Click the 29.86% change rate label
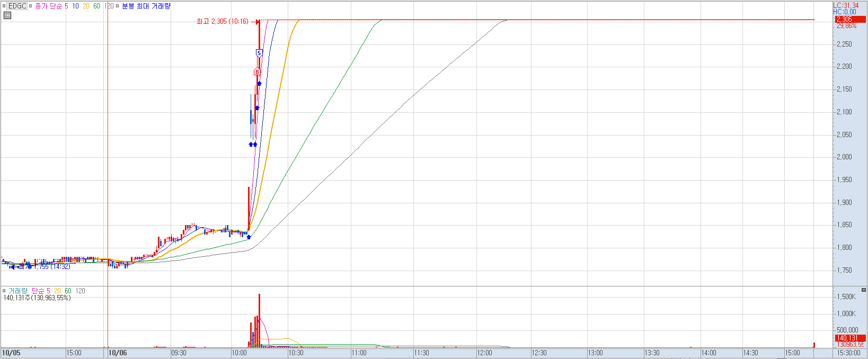 pos(846,26)
